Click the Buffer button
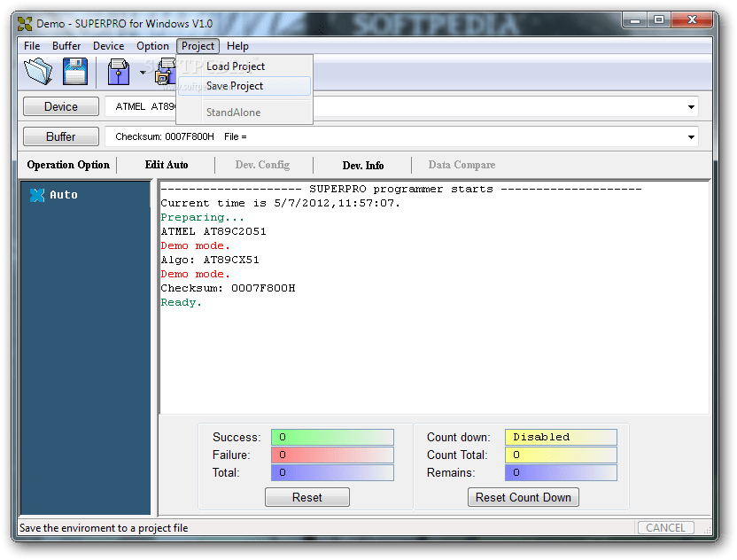The width and height of the screenshot is (737, 560). pyautogui.click(x=60, y=136)
